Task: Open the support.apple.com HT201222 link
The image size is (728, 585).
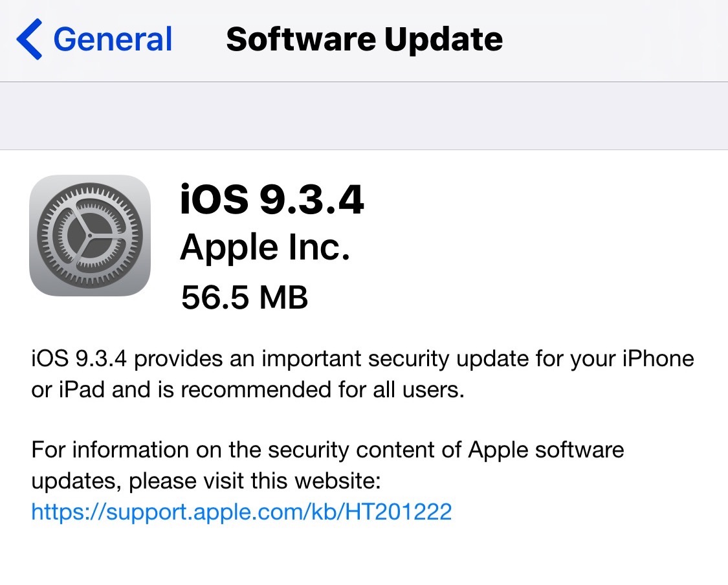Action: pyautogui.click(x=241, y=512)
